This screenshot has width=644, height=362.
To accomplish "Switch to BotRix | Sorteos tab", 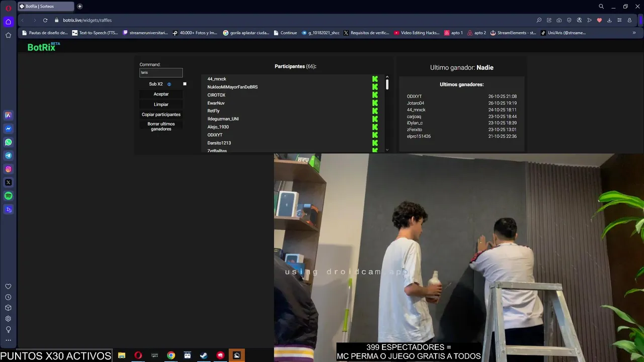I will pyautogui.click(x=46, y=7).
